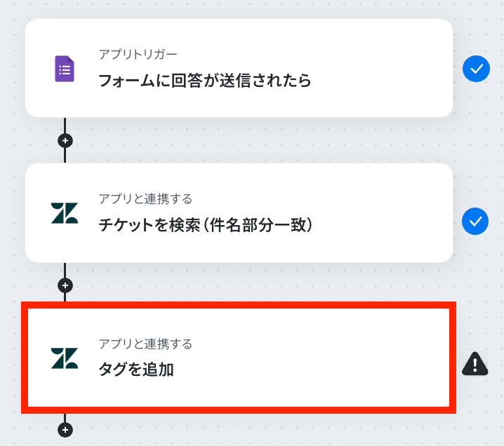Click blue checkmark next to チケットを検索 step
Image resolution: width=504 pixels, height=446 pixels.
(x=475, y=222)
